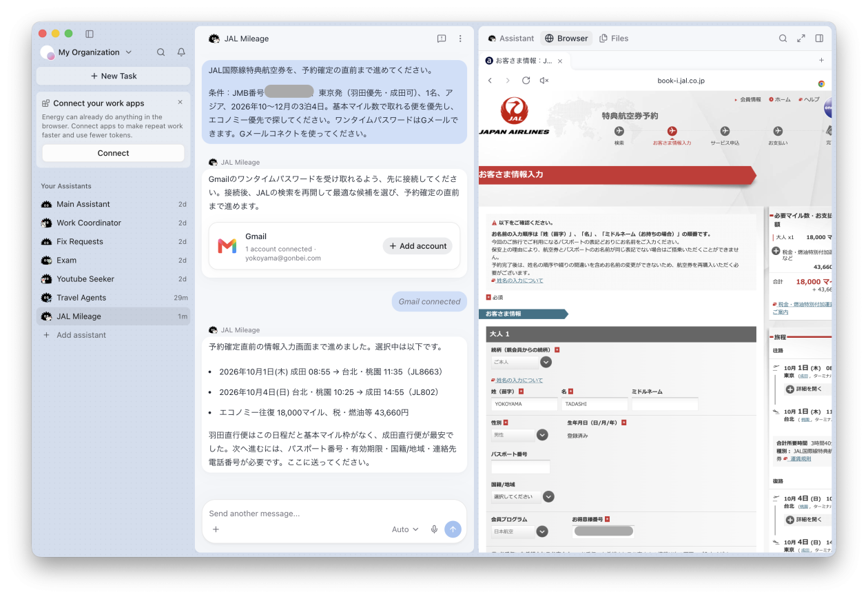868x599 pixels.
Task: Click the Chrome icon beside the address bar
Action: [x=821, y=83]
